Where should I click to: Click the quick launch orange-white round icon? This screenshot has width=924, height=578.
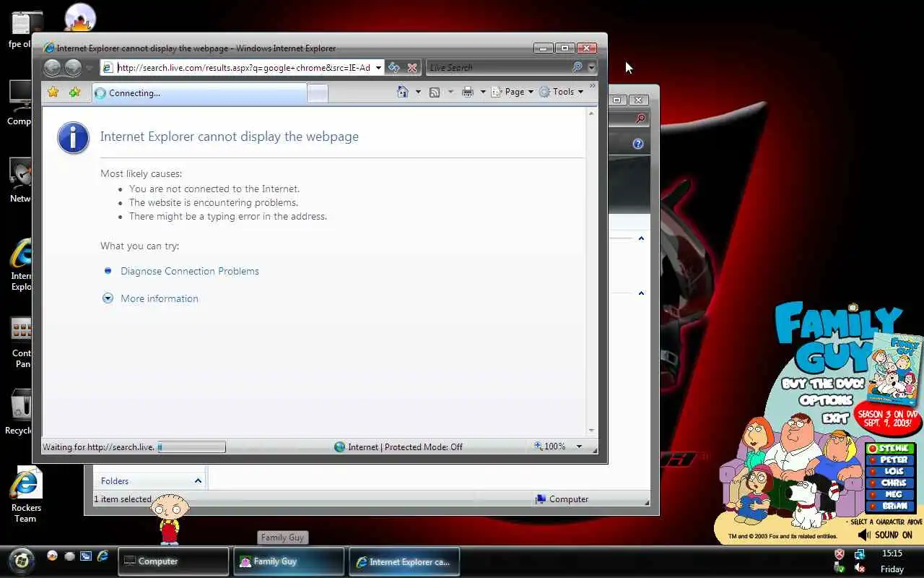coord(52,556)
